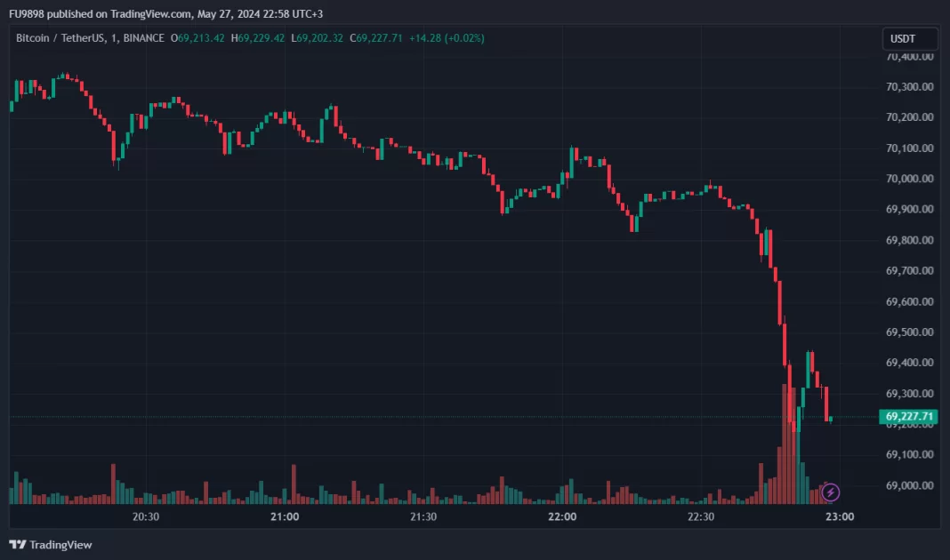Click the 69,500.00 price scale label

(x=909, y=332)
